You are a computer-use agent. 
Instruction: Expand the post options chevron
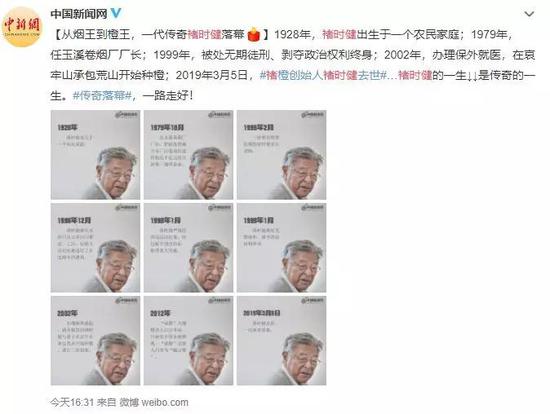(x=529, y=14)
